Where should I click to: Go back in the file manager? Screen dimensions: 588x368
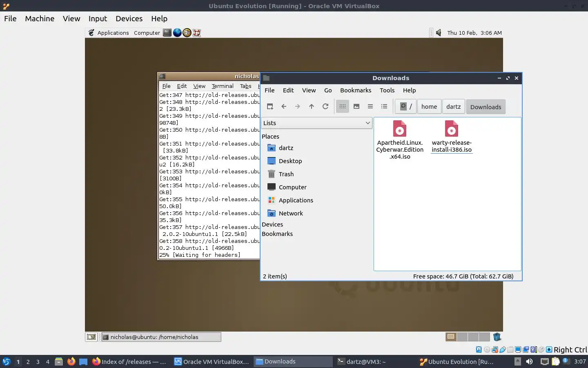coord(284,107)
